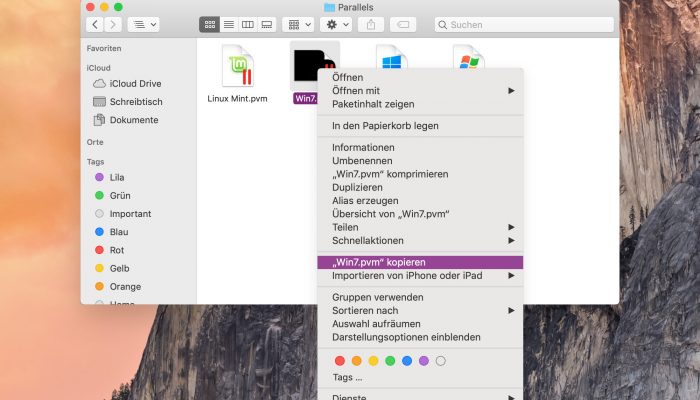
Task: Choose Paketinhalt zeigen
Action: point(420,104)
